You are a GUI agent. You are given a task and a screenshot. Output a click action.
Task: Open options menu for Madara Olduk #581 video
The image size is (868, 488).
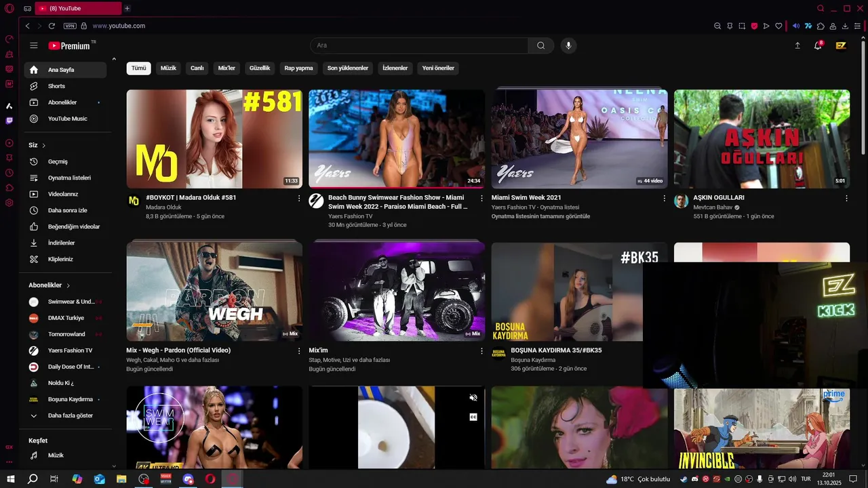click(x=299, y=199)
